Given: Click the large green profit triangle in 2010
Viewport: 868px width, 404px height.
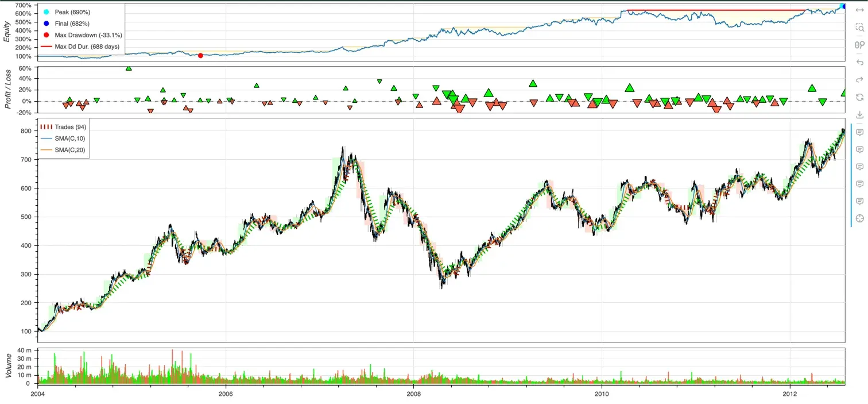Looking at the screenshot, I should 630,88.
